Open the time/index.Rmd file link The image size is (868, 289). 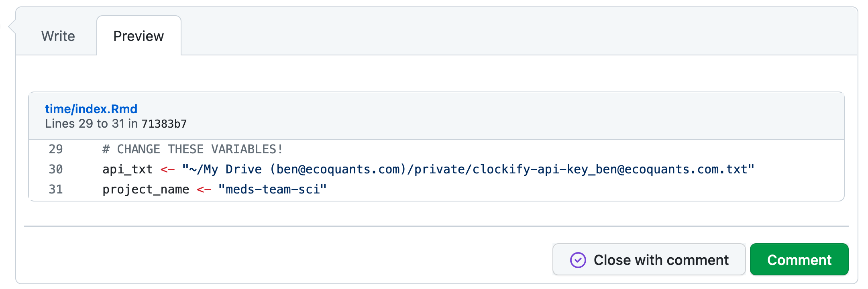91,109
